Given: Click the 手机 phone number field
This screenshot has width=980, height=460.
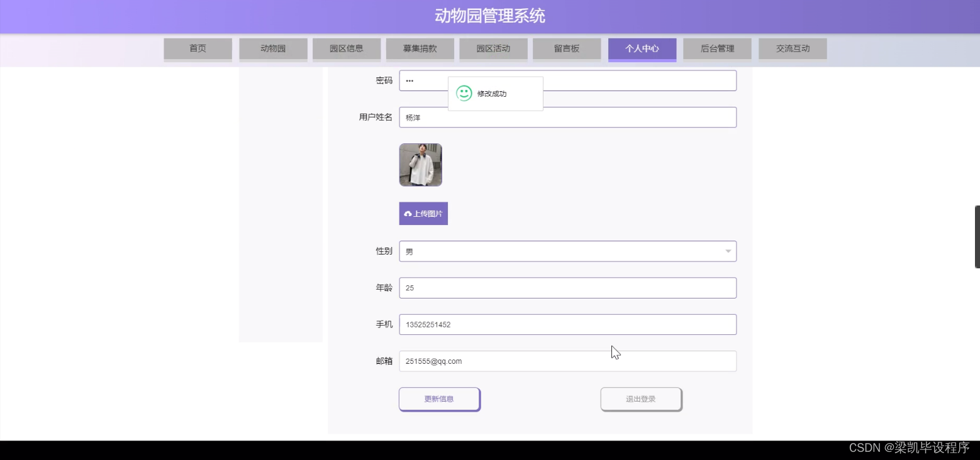Looking at the screenshot, I should [567, 325].
